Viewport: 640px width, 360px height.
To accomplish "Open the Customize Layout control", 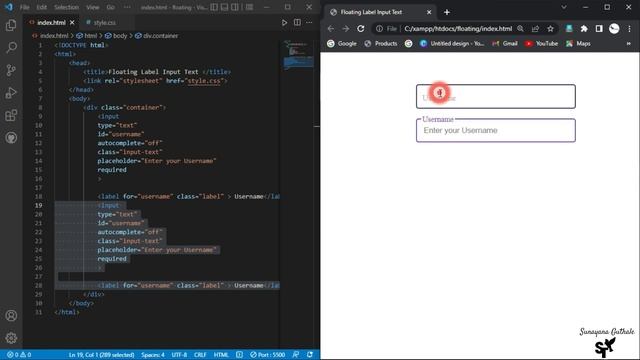I will [249, 7].
